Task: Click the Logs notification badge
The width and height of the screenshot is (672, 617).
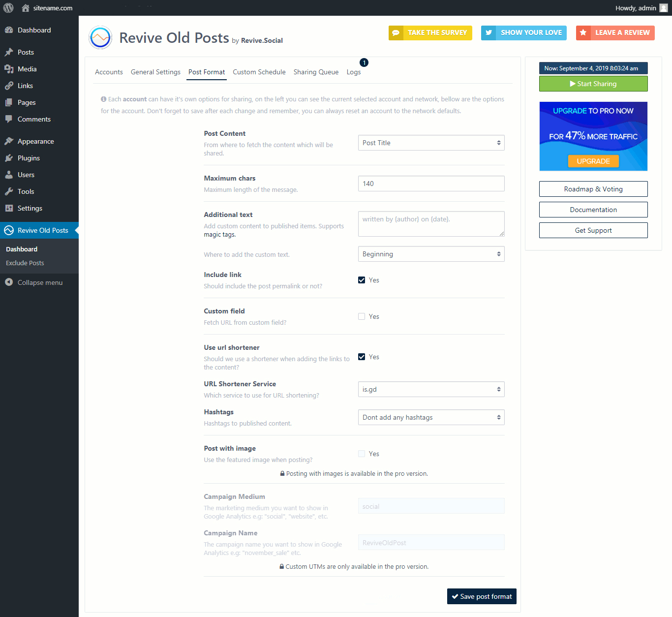Action: click(364, 62)
